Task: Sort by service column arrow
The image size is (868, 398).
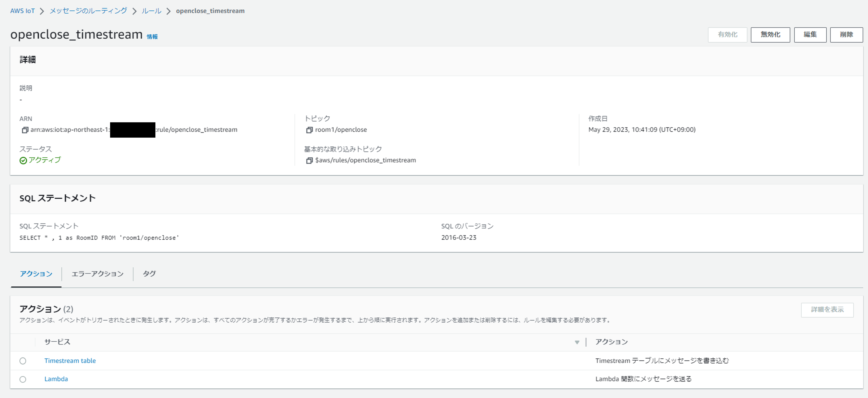Action: click(x=577, y=342)
